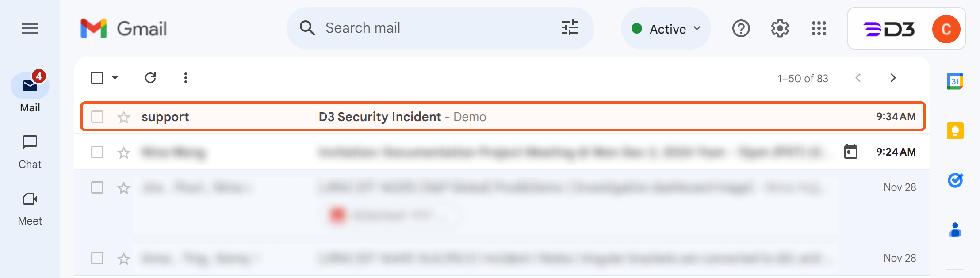Open Google Keep in side panel
This screenshot has width=980, height=278.
(x=955, y=131)
